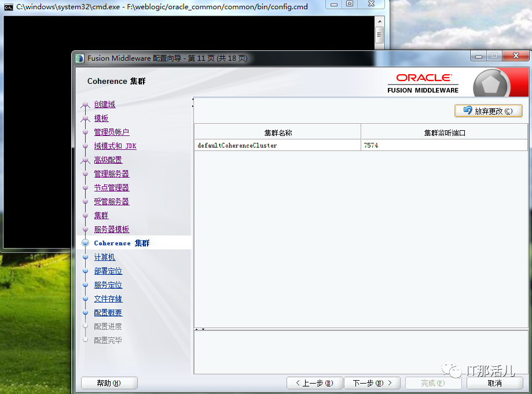
Task: Click the 放弃更改 (C) discard changes button
Action: click(488, 111)
